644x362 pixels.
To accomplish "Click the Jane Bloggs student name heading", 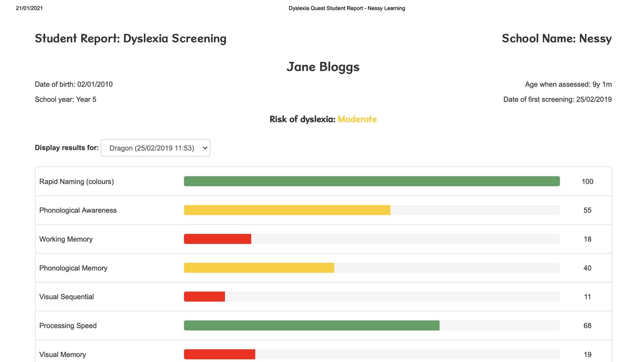I will point(323,67).
